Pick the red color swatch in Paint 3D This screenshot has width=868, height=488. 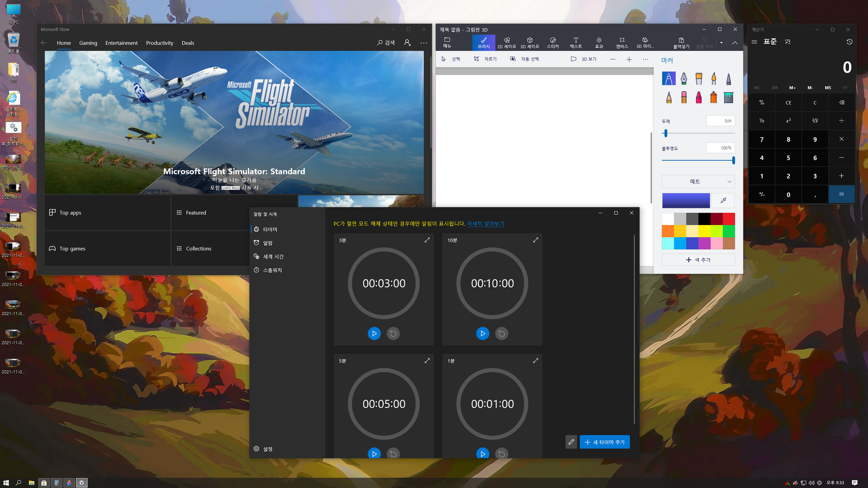coord(728,219)
